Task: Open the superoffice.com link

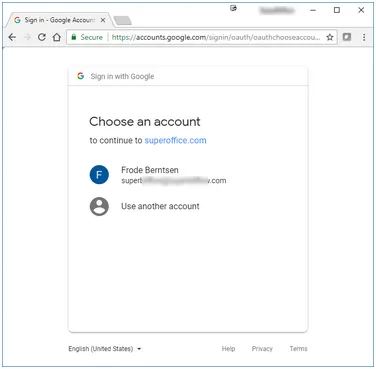Action: (175, 140)
